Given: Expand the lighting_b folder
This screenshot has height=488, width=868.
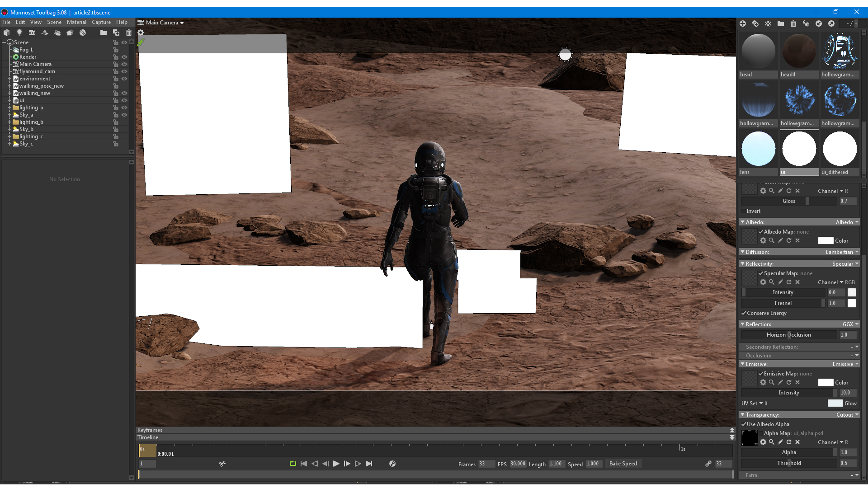Looking at the screenshot, I should click(x=9, y=122).
